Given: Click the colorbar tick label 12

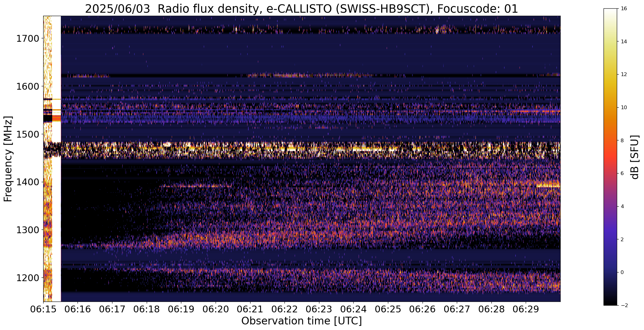Looking at the screenshot, I should pyautogui.click(x=624, y=75).
